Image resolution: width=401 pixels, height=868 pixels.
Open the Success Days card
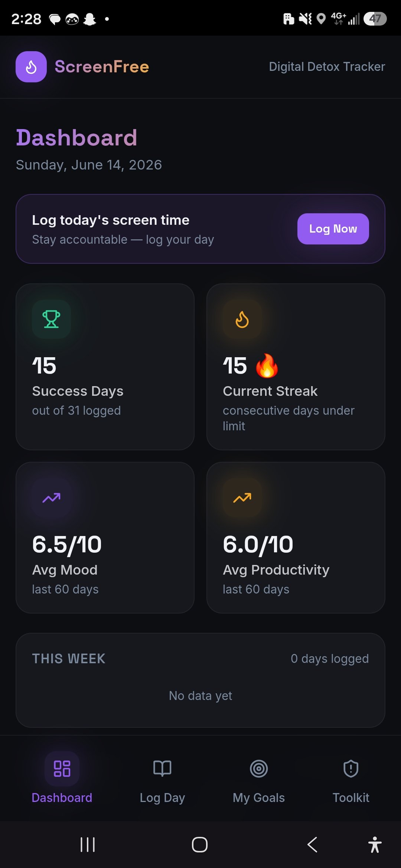tap(105, 367)
